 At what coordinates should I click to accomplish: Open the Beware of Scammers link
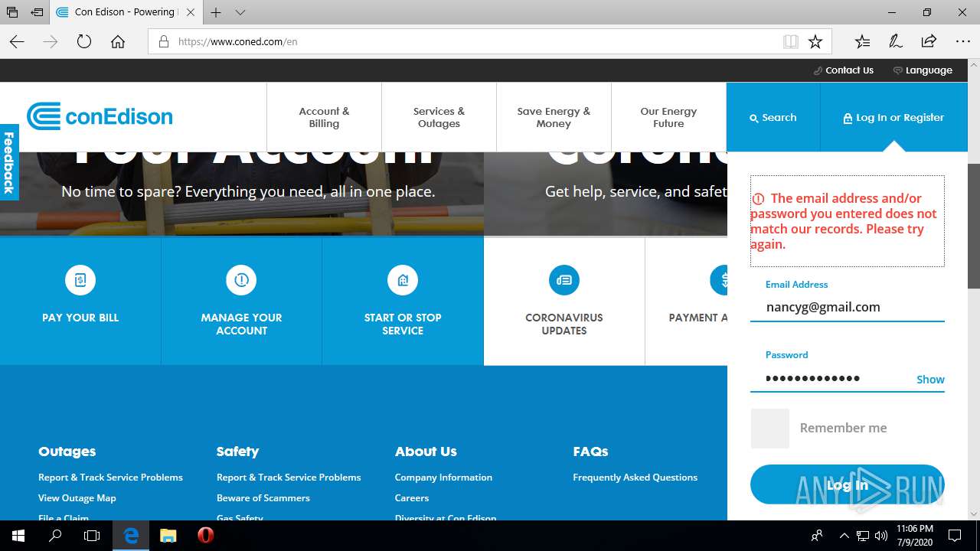click(263, 497)
